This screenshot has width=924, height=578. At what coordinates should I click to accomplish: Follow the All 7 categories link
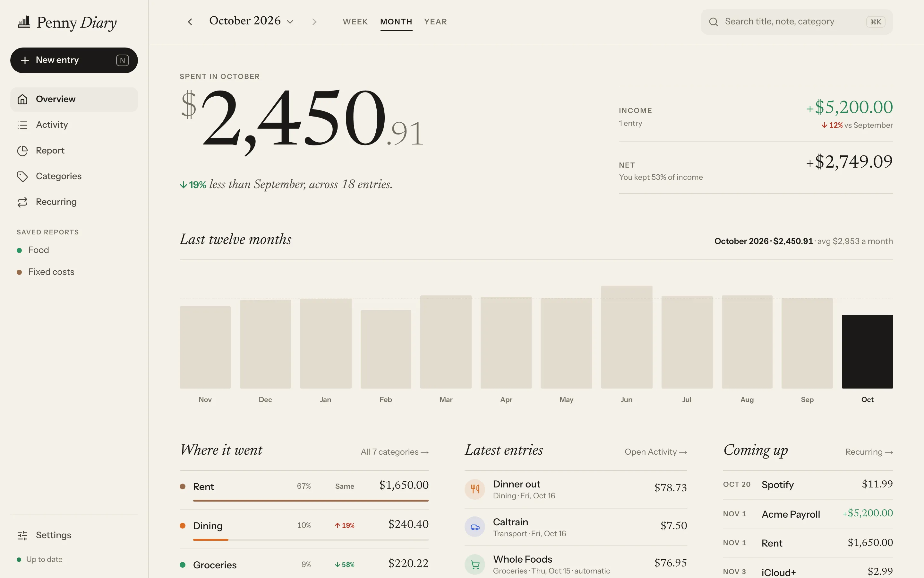394,452
